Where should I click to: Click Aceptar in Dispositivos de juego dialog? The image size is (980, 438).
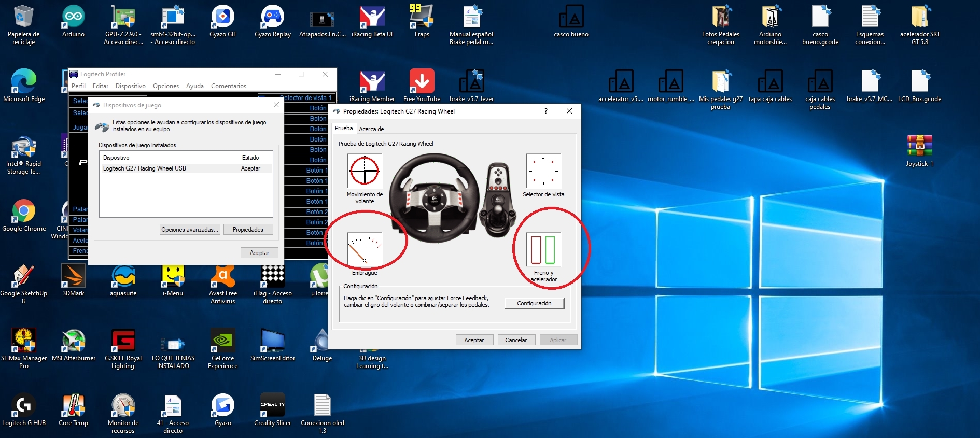[x=259, y=253]
